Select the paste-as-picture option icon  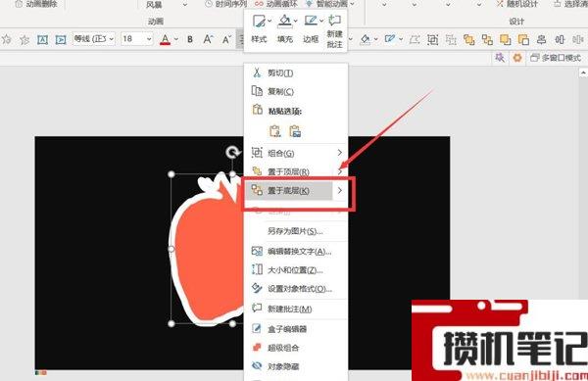(295, 131)
